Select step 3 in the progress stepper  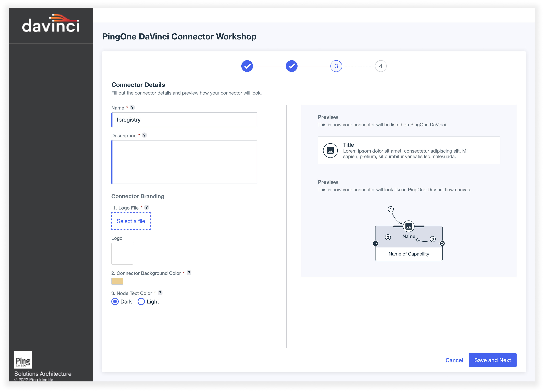[336, 66]
